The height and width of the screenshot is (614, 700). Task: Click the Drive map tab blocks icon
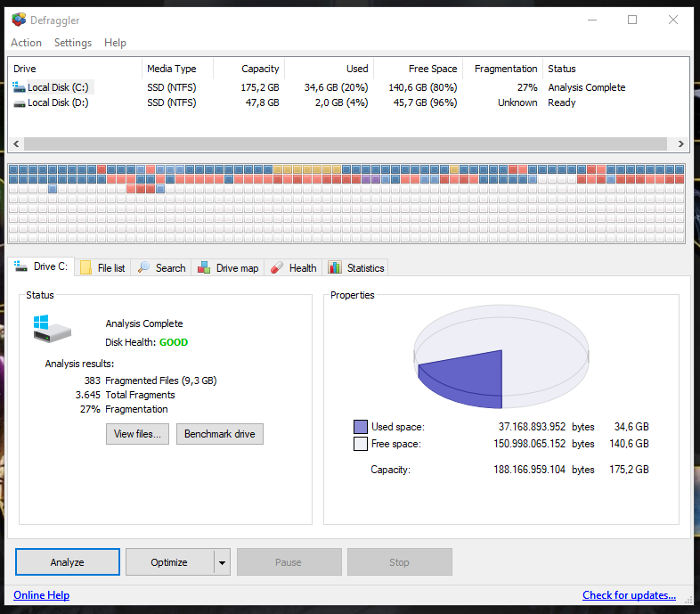pyautogui.click(x=204, y=267)
